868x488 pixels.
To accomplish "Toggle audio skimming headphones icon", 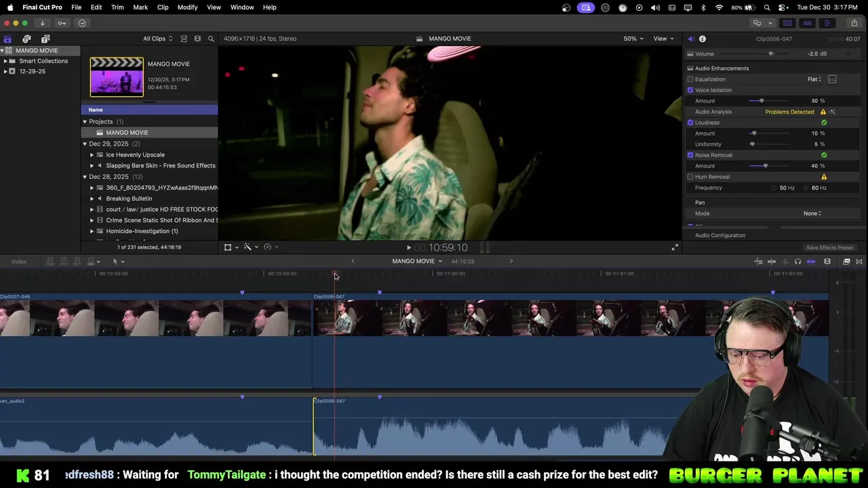I will 797,262.
